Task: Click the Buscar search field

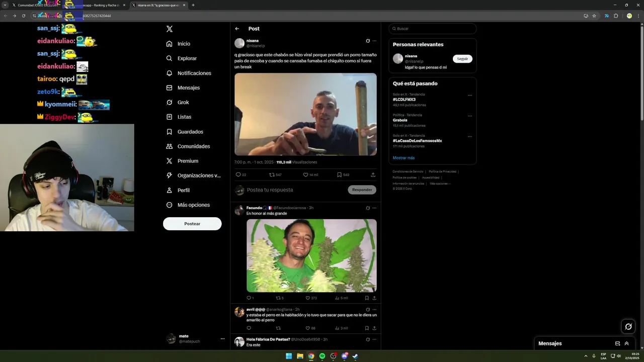Action: pos(432,29)
